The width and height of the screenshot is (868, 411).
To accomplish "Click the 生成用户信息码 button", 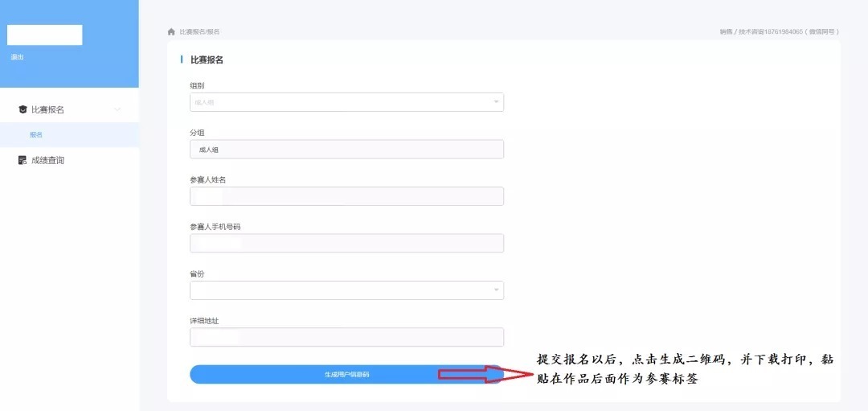I will [346, 375].
